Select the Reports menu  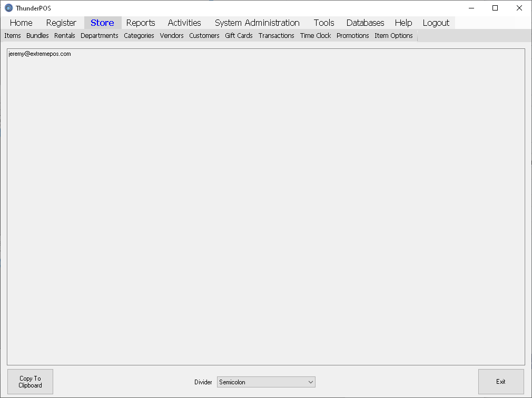[141, 23]
